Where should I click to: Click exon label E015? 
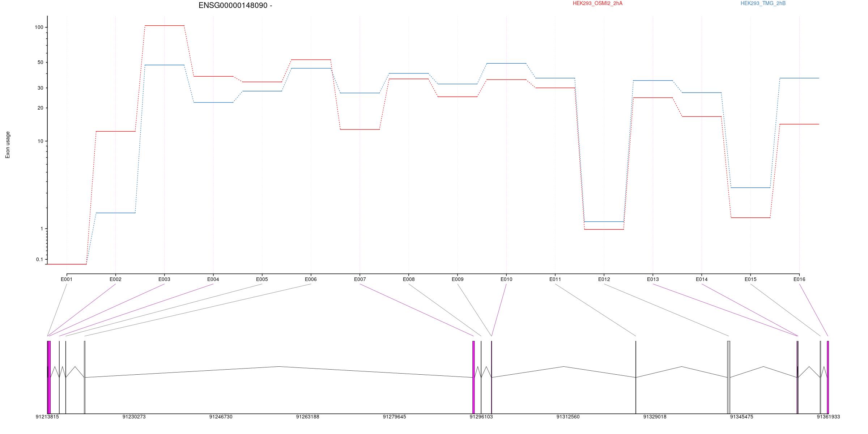click(750, 279)
